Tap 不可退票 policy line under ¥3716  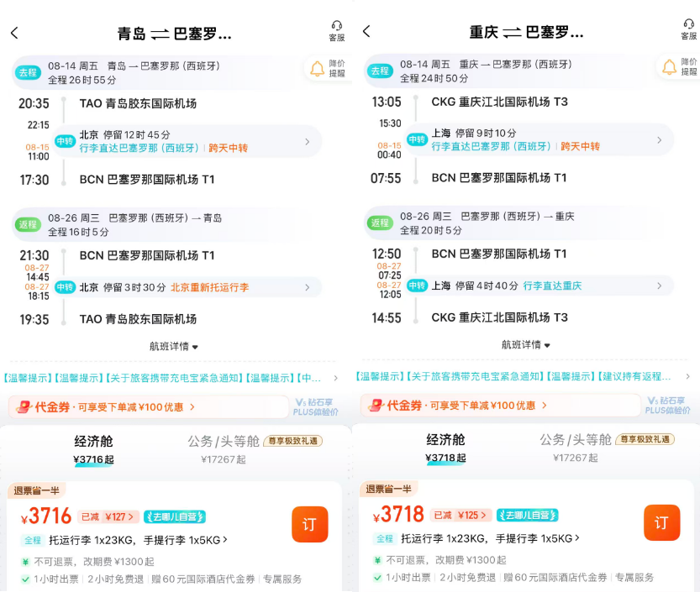coord(94,562)
